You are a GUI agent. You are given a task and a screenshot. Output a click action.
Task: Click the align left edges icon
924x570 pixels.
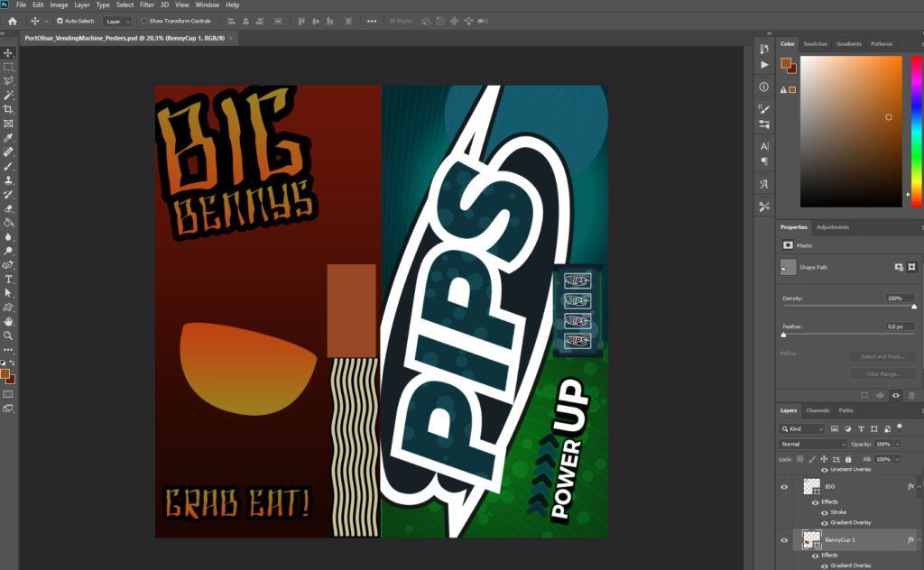tap(231, 22)
